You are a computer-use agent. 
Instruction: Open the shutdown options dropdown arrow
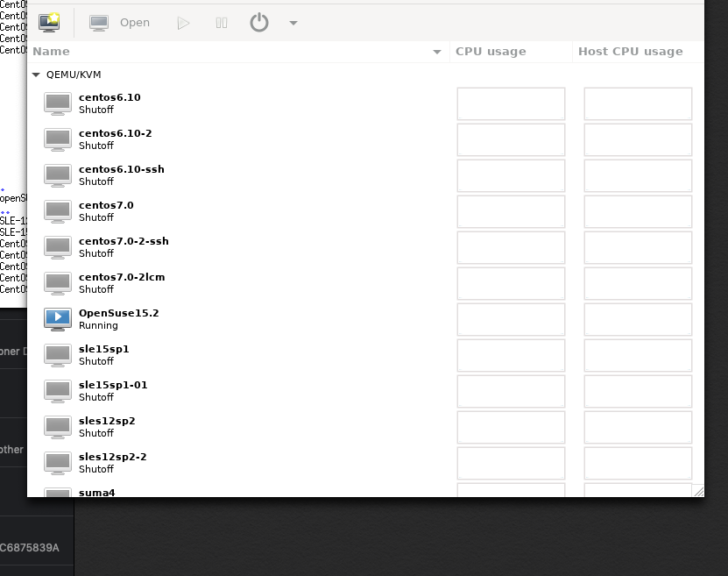coord(293,23)
